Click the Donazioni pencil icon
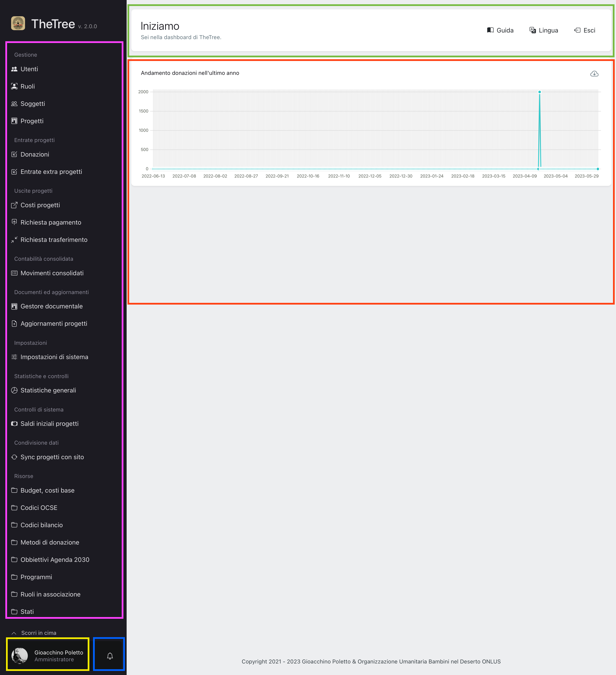 (14, 154)
